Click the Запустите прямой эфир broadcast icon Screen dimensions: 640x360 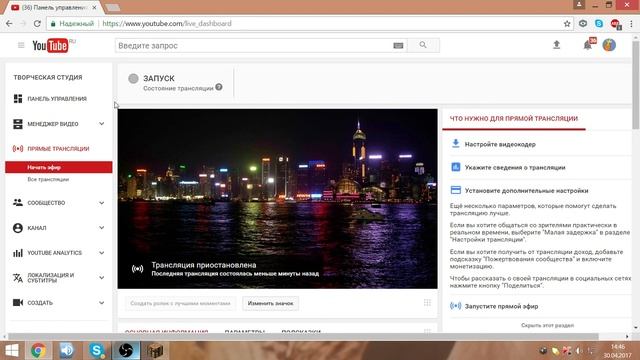pyautogui.click(x=456, y=306)
